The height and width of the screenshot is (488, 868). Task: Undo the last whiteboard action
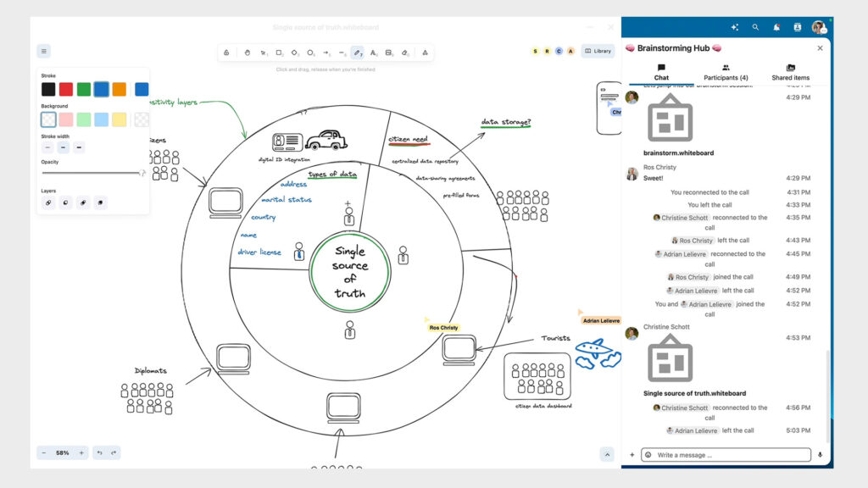(100, 452)
